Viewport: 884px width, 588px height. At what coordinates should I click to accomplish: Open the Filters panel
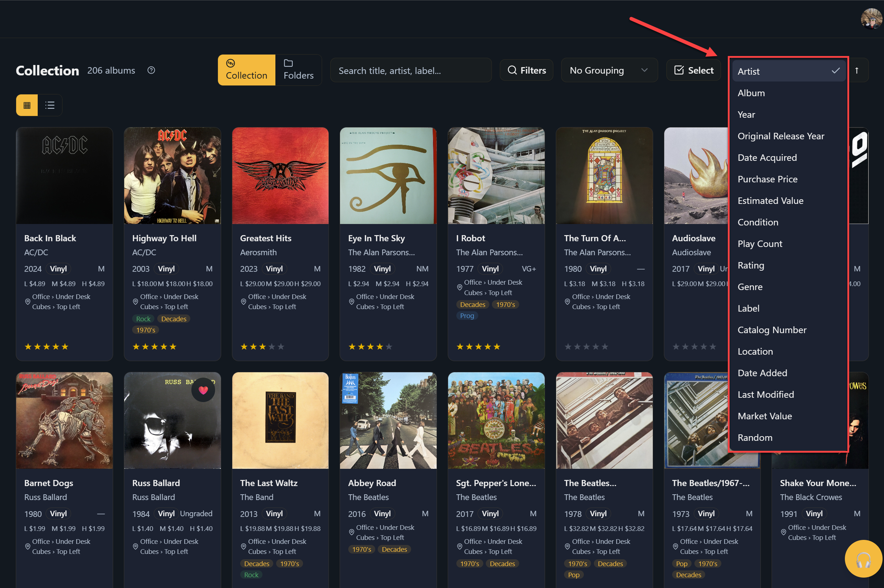527,70
